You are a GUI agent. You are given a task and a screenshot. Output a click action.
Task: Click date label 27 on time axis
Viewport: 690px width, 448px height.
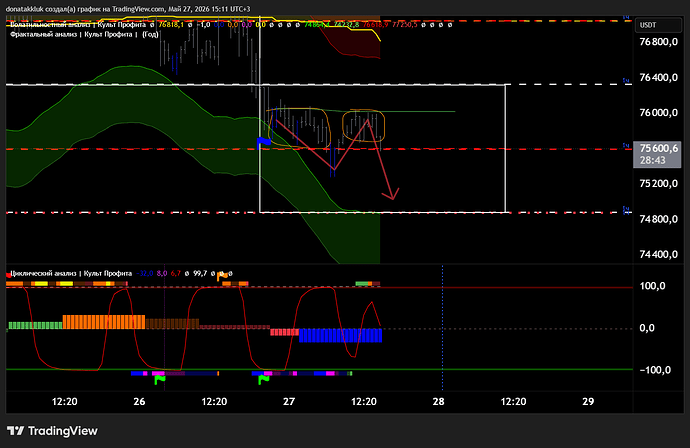pos(289,401)
